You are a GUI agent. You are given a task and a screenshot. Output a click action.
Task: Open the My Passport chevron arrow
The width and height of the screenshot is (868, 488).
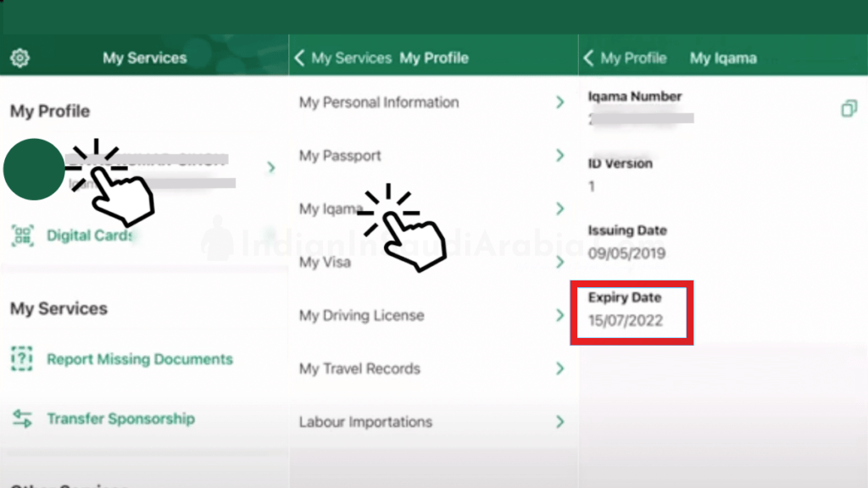pos(559,156)
